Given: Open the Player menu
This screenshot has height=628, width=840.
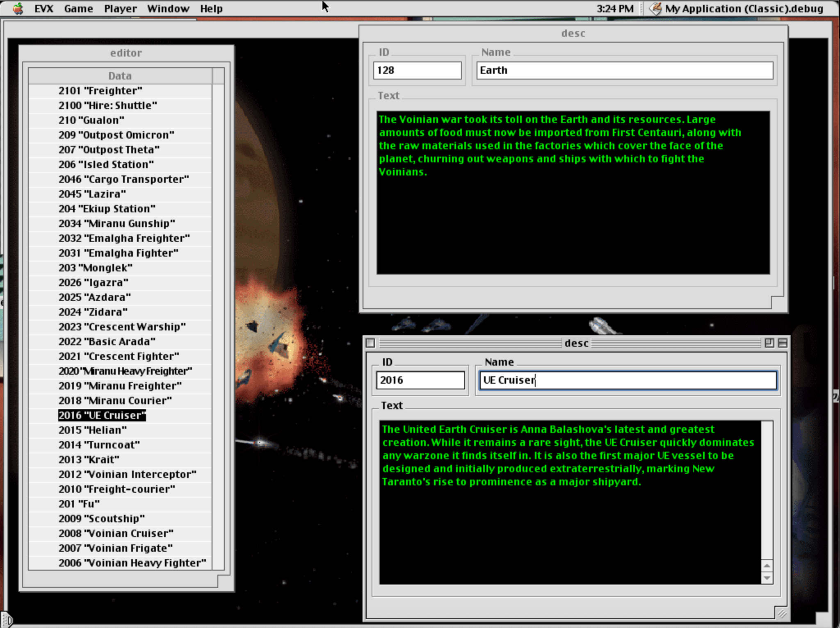Looking at the screenshot, I should click(x=120, y=9).
